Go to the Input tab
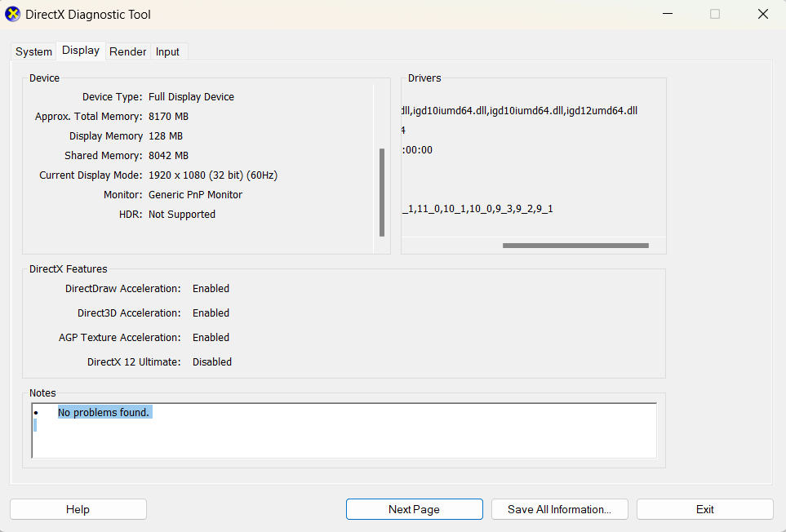This screenshot has width=786, height=532. pyautogui.click(x=167, y=51)
